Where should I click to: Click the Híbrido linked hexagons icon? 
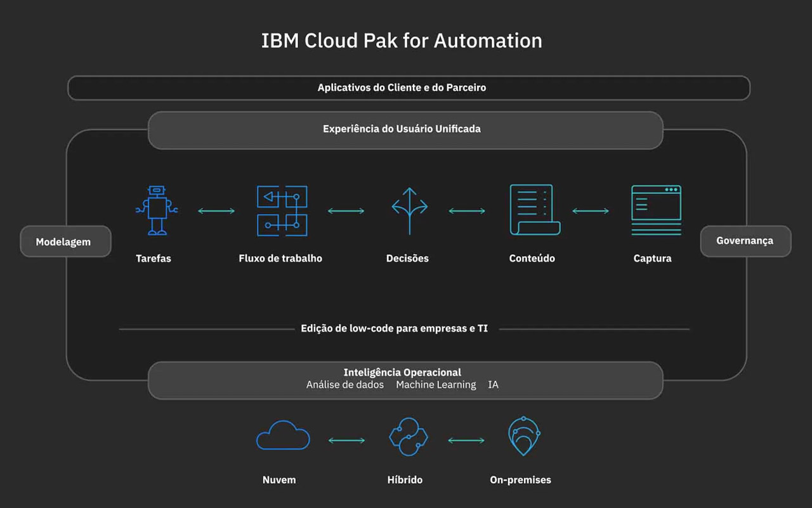(408, 436)
